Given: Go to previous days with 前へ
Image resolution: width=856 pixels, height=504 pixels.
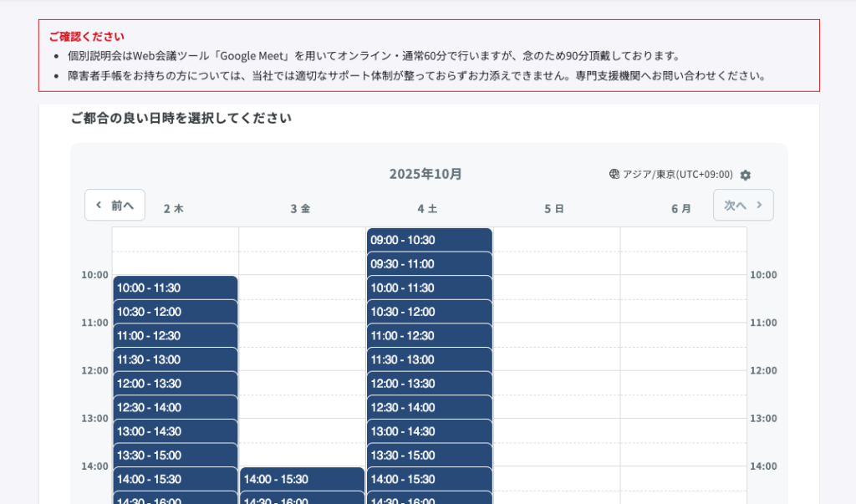Looking at the screenshot, I should tap(115, 205).
